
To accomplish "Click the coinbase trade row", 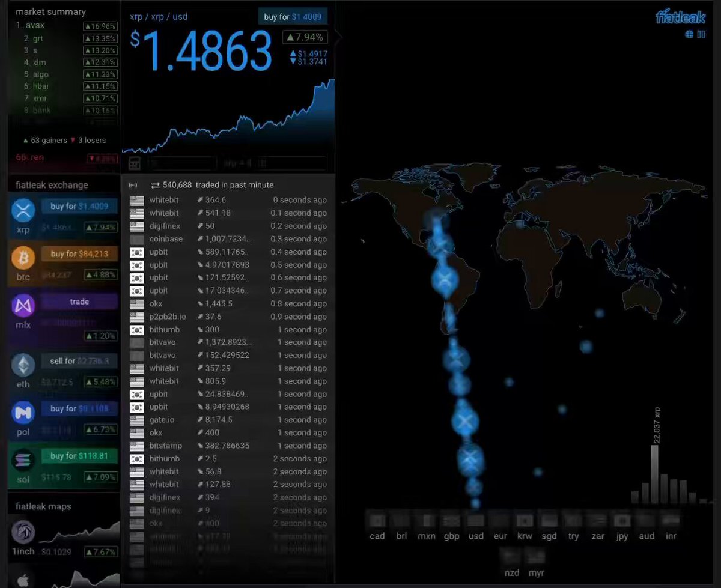I will (228, 239).
